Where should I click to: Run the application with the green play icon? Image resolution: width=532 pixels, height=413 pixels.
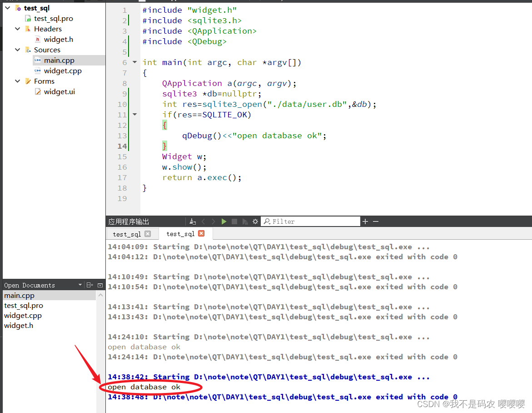tap(224, 222)
